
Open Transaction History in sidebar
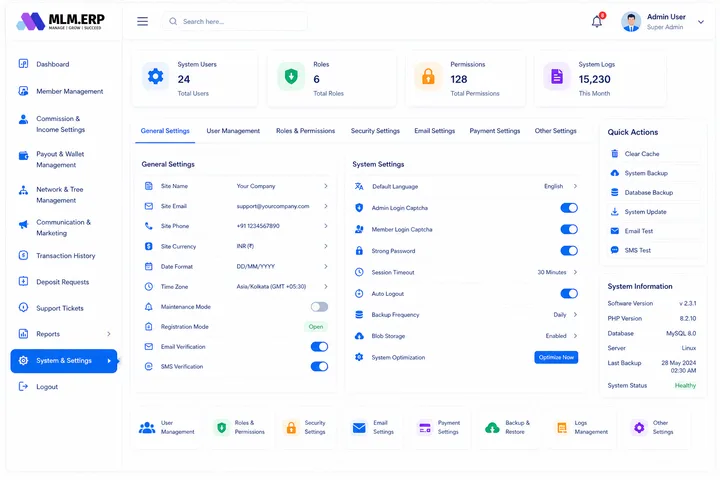64,255
